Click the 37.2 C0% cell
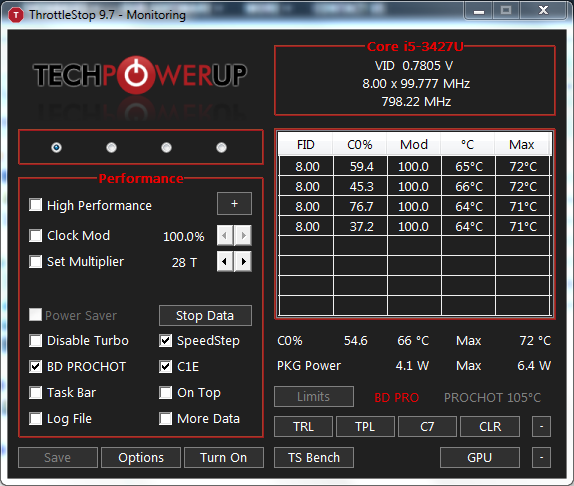Image resolution: width=574 pixels, height=486 pixels. pyautogui.click(x=361, y=227)
